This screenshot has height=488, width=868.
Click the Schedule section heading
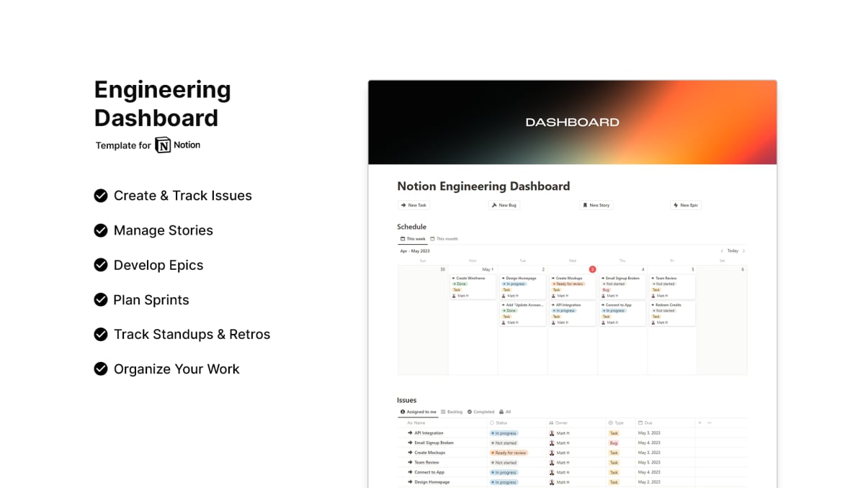point(411,227)
